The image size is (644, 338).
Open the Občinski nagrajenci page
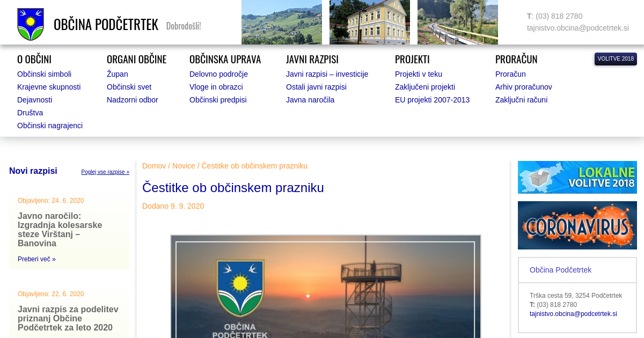[x=50, y=126]
